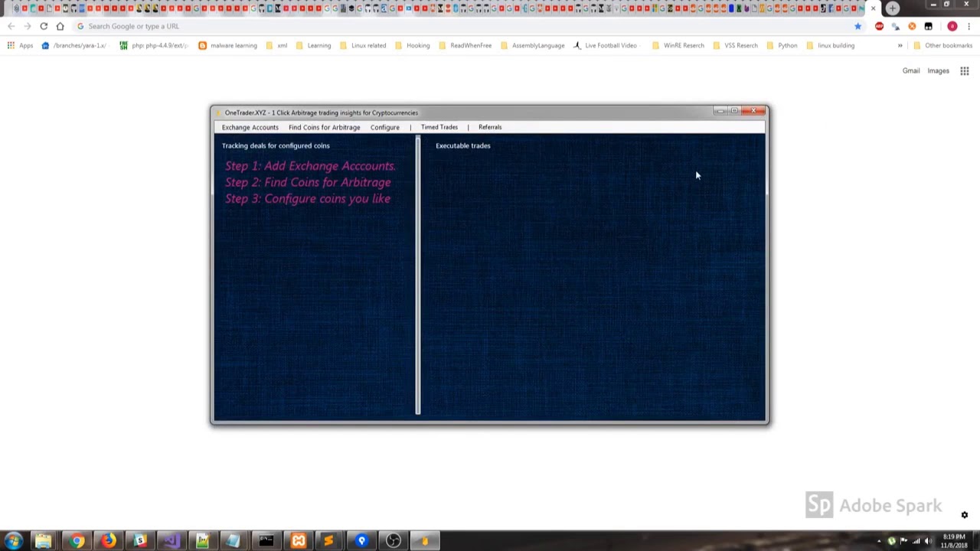Open the AdBlock Plus extension
This screenshot has width=980, height=551.
879,26
